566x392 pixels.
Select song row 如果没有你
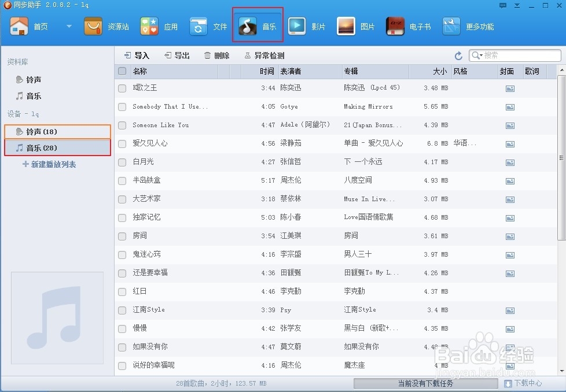coord(336,347)
